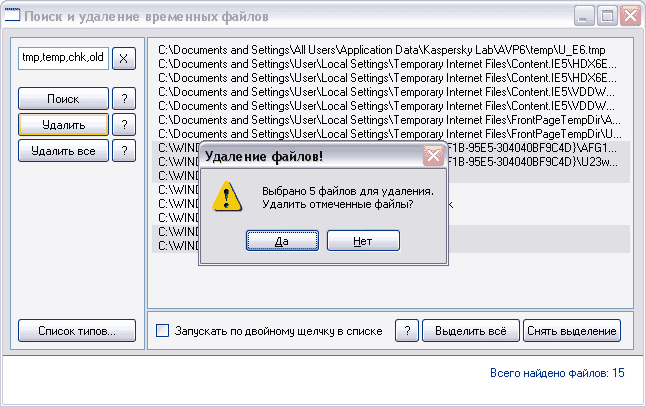Select the first FrontPageTempDir file entry
Viewport: 646px width, 407px height.
[x=391, y=120]
